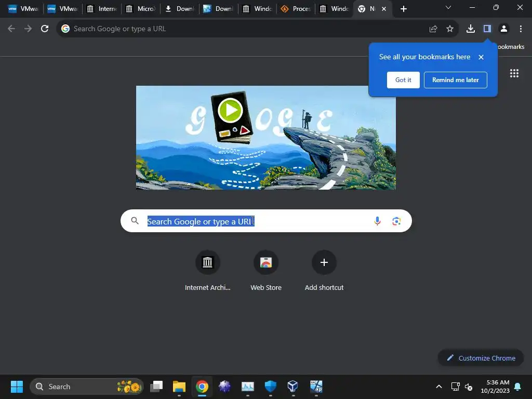Open the performance monitor taskbar app
Image resolution: width=532 pixels, height=399 pixels.
pos(248,387)
